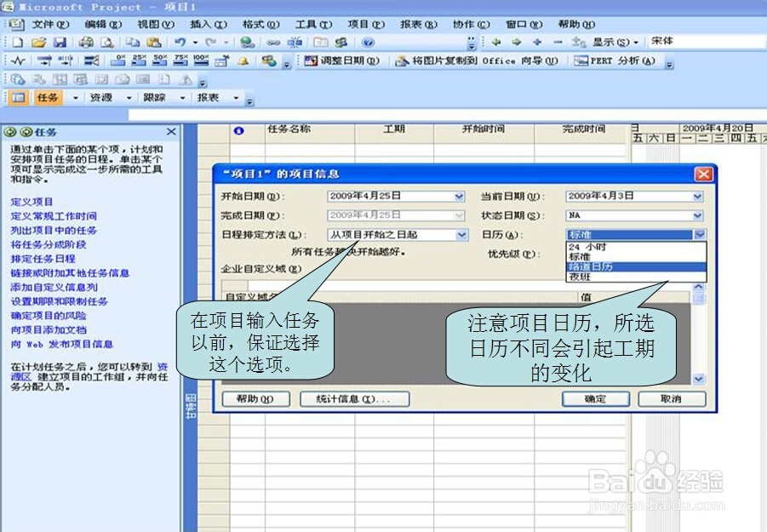The width and height of the screenshot is (767, 532).
Task: Select 24 小时 calendar option
Action: click(x=636, y=247)
